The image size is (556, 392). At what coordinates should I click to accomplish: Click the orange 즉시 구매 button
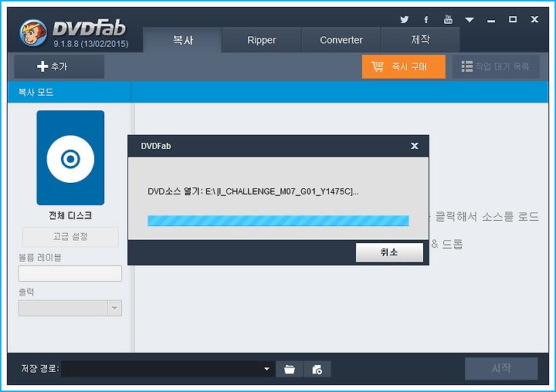point(404,66)
